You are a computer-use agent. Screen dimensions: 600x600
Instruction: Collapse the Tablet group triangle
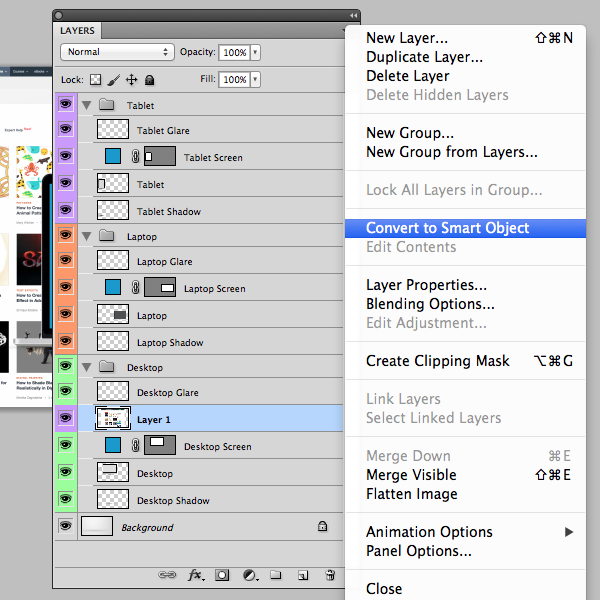click(86, 105)
